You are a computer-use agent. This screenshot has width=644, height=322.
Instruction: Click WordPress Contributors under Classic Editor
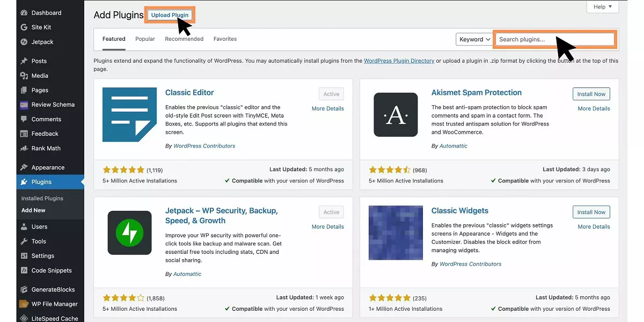(204, 146)
